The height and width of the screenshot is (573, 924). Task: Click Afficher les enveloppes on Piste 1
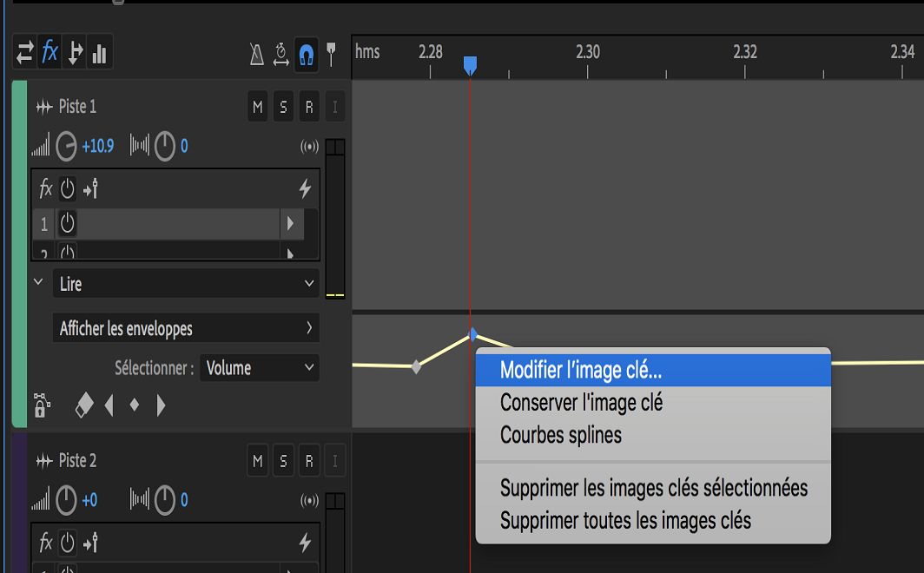(x=185, y=328)
